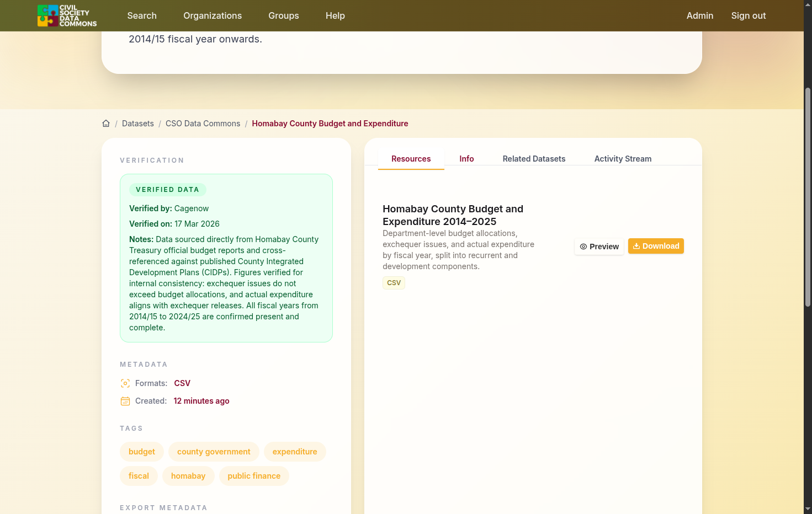Select the homabay tag

tap(188, 476)
